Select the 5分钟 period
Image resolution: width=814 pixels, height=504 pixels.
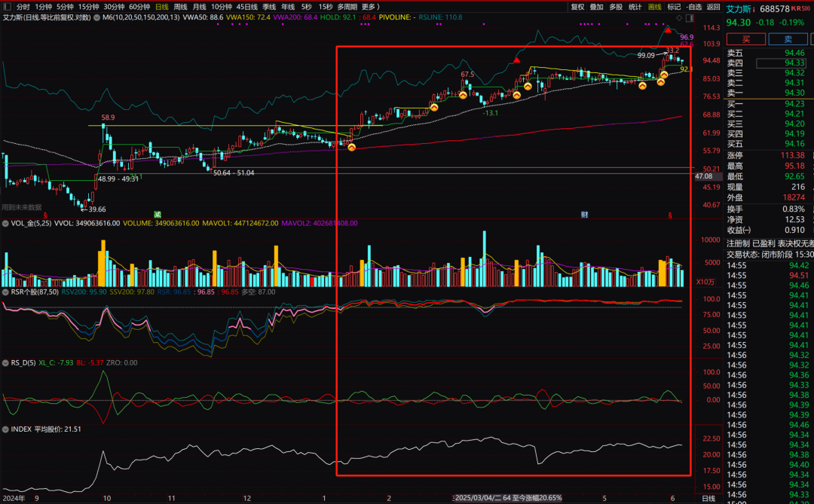click(65, 7)
